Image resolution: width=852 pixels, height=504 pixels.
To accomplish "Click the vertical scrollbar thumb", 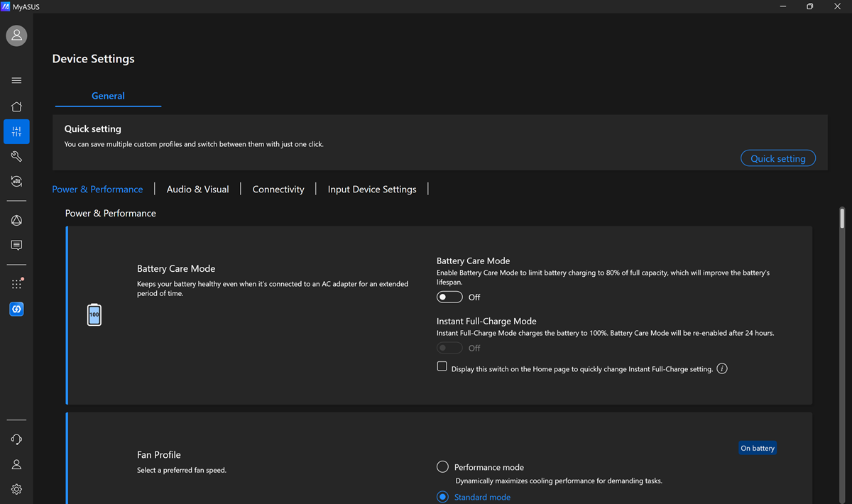I will [842, 218].
